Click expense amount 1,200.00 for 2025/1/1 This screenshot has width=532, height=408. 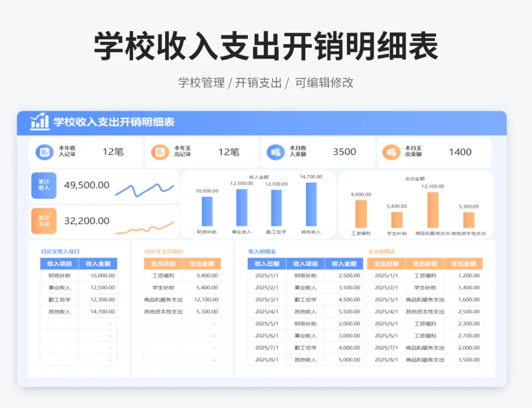point(464,276)
